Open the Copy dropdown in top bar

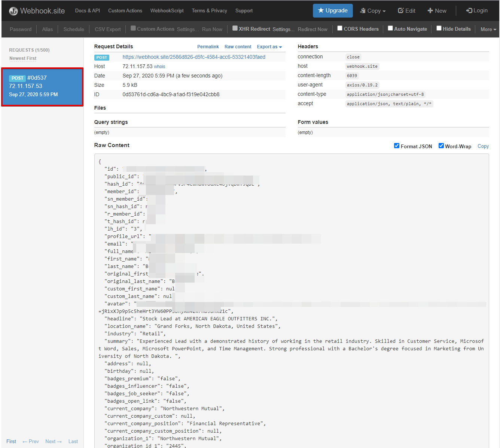[x=373, y=10]
